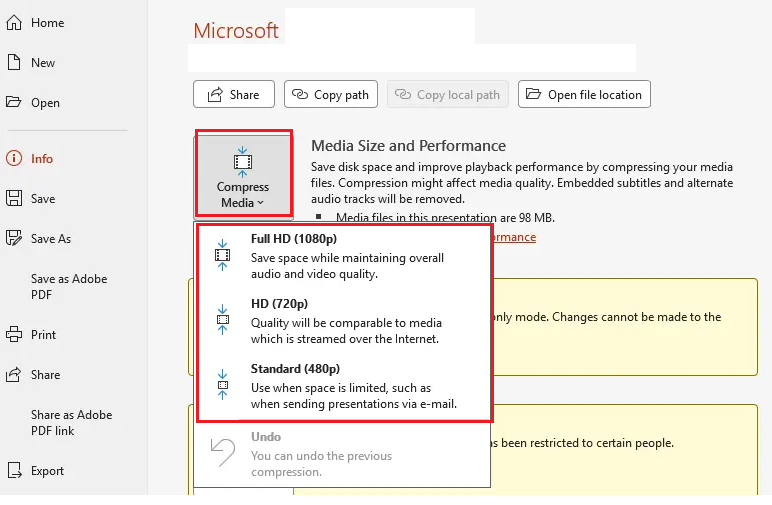Click the folder icon on Open file location

coord(533,94)
